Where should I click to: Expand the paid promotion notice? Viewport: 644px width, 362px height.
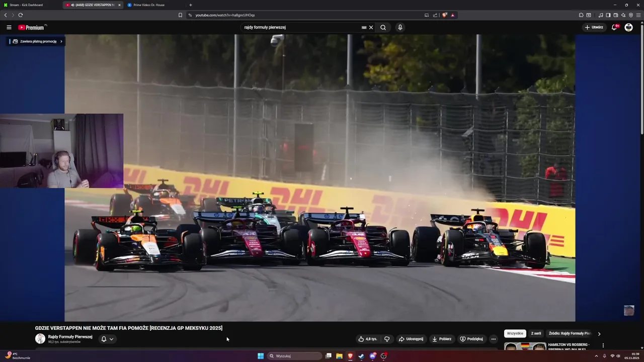[x=36, y=41]
